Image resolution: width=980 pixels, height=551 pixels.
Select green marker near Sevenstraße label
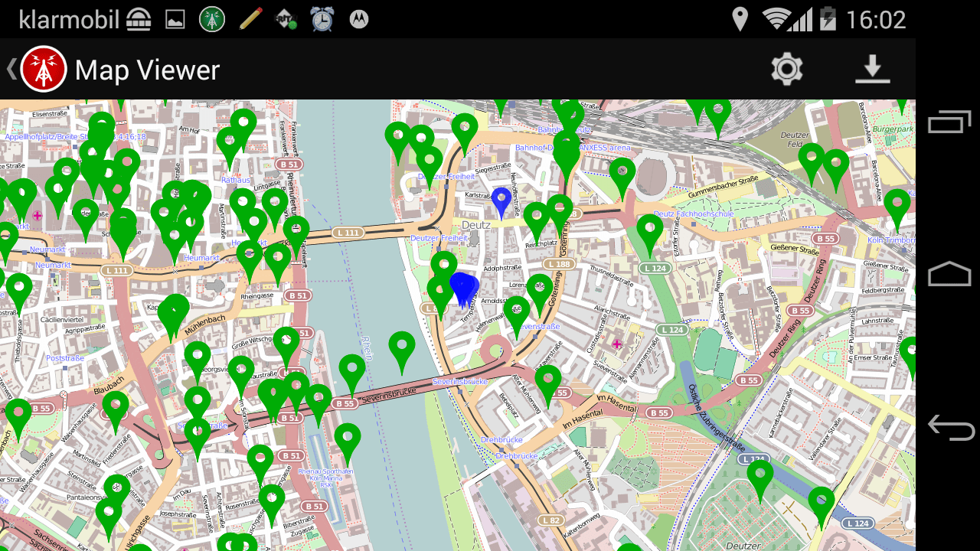coord(517,318)
